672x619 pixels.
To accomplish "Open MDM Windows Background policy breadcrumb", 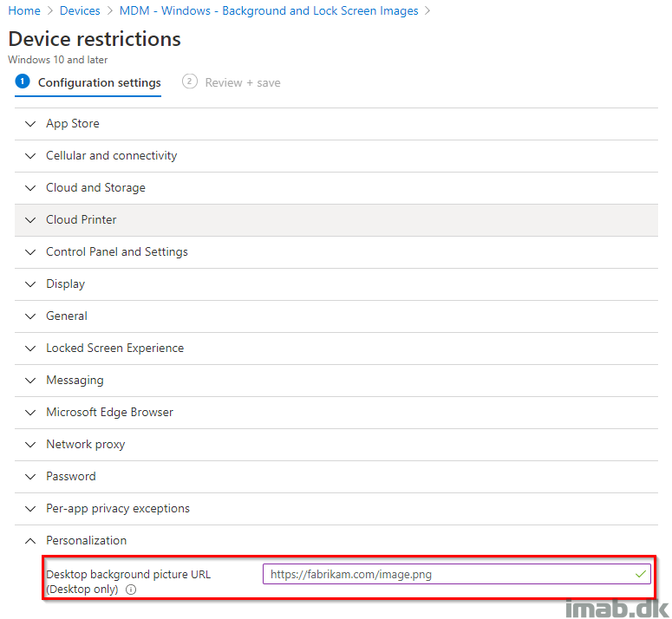I will click(x=269, y=10).
